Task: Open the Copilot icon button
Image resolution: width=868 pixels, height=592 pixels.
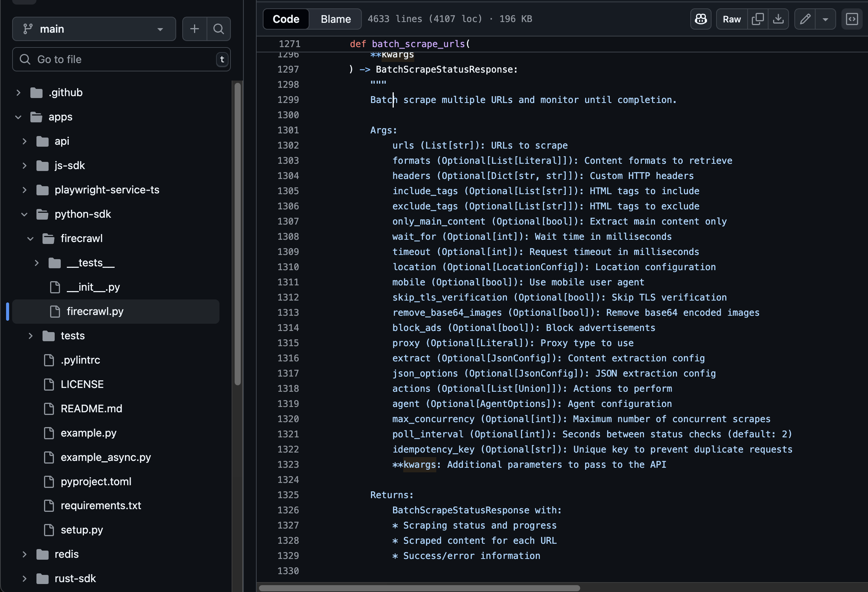Action: (701, 19)
